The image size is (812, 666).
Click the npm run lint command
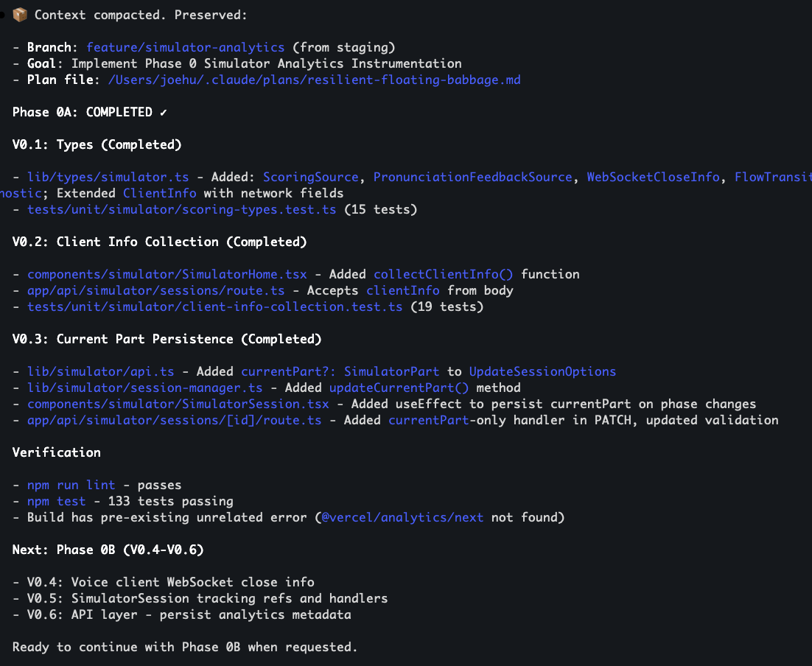tap(71, 485)
